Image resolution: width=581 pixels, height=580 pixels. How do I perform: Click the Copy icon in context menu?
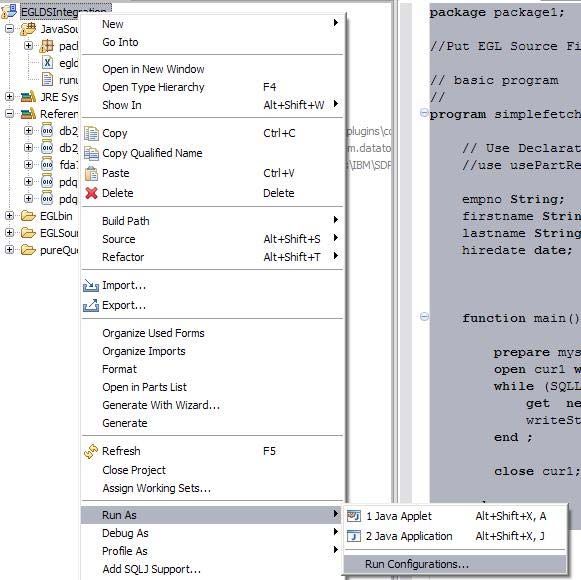[x=91, y=133]
